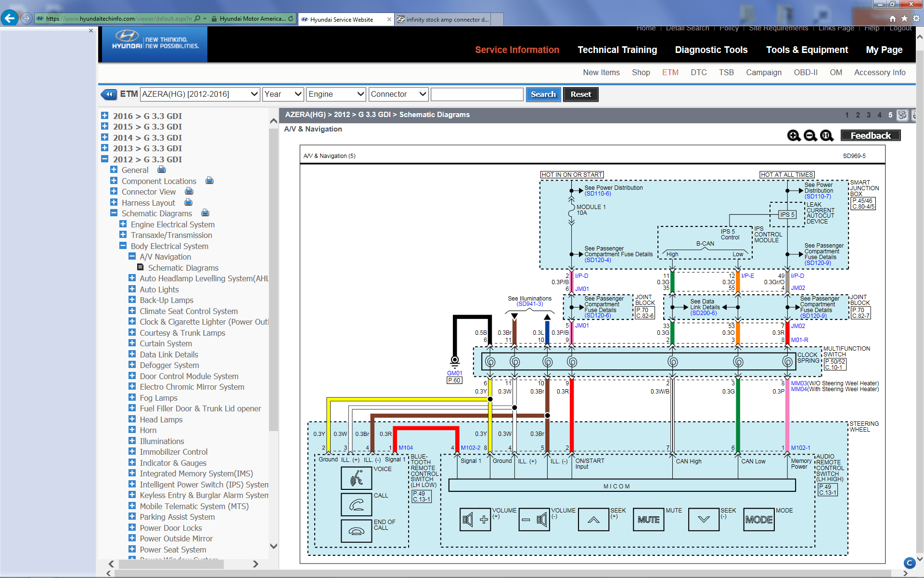Viewport: 924px width, 578px height.
Task: Click the Reset button
Action: tap(580, 94)
